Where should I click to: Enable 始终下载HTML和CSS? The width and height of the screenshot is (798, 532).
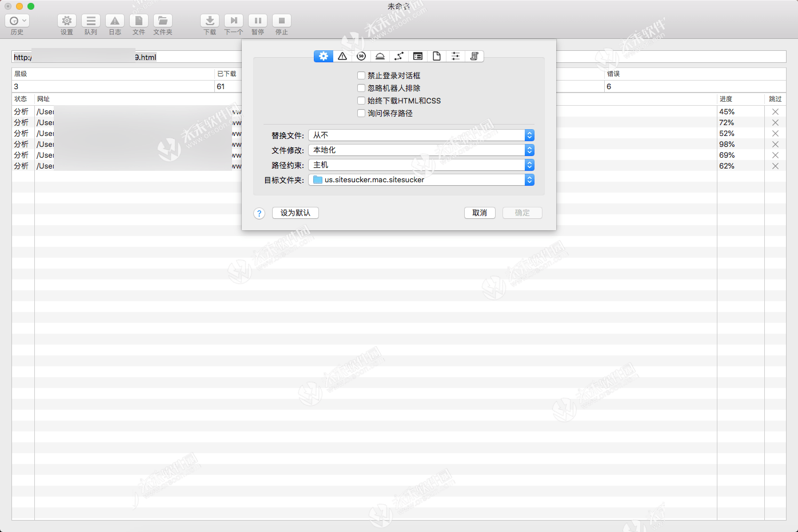[361, 100]
